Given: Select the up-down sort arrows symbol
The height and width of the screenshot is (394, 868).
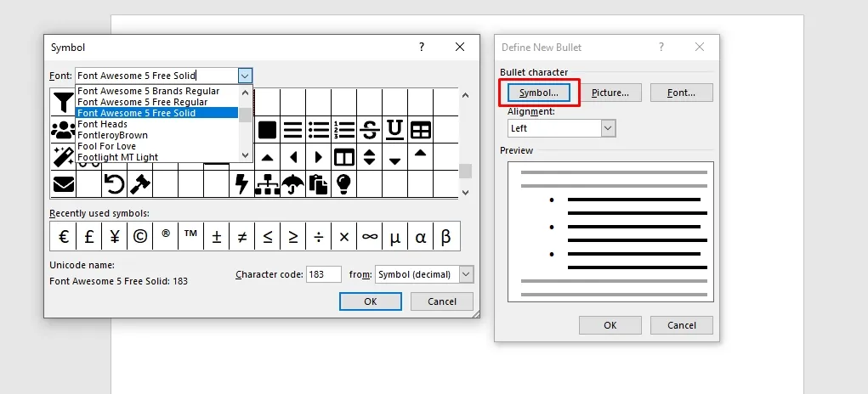Looking at the screenshot, I should (x=369, y=157).
